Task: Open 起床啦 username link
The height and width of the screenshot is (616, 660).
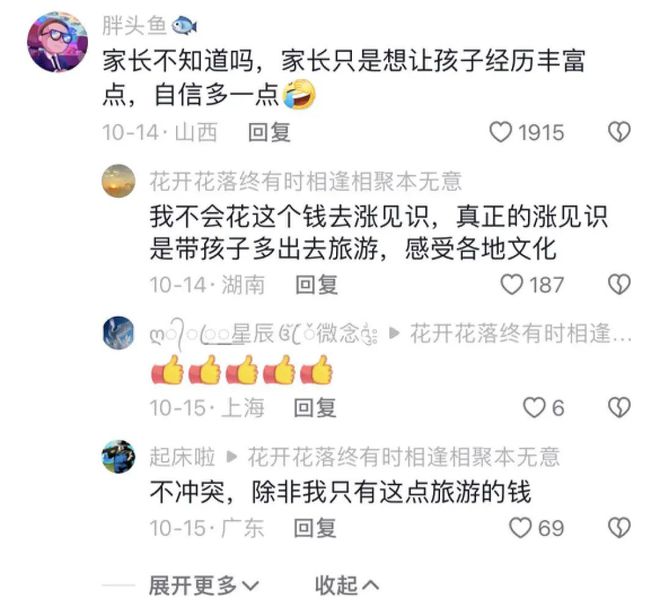Action: 182,457
